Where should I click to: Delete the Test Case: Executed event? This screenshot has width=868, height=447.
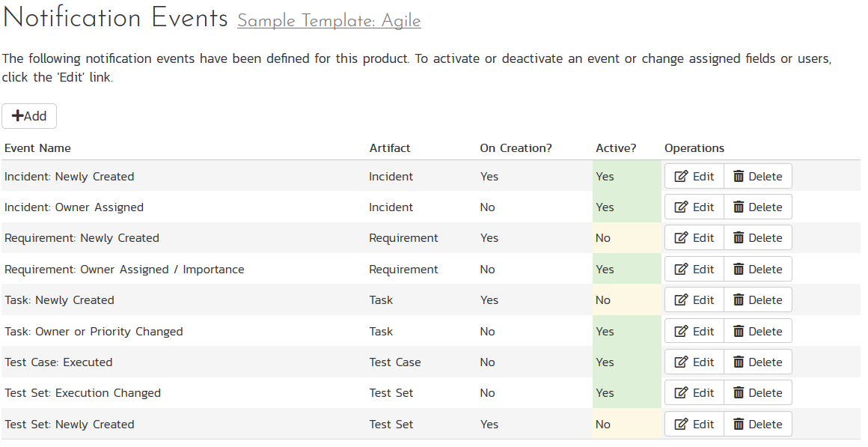757,362
